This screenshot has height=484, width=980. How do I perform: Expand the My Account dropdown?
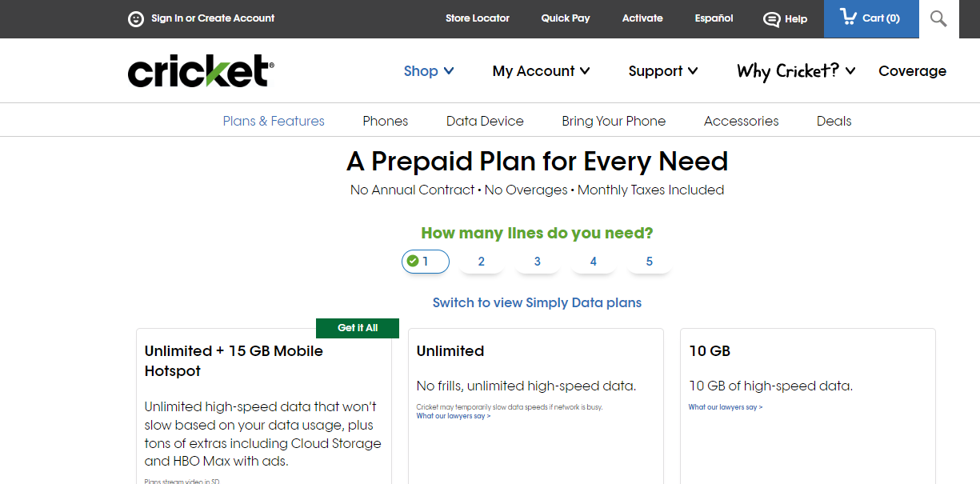tap(542, 71)
